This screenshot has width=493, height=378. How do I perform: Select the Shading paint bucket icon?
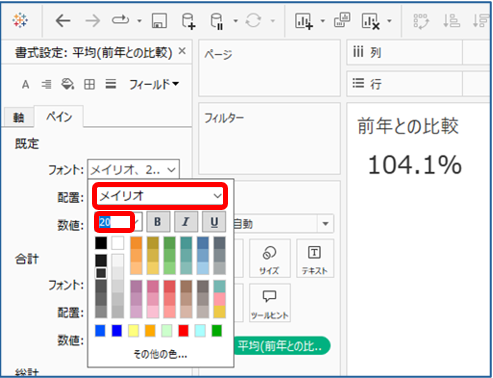pyautogui.click(x=68, y=84)
